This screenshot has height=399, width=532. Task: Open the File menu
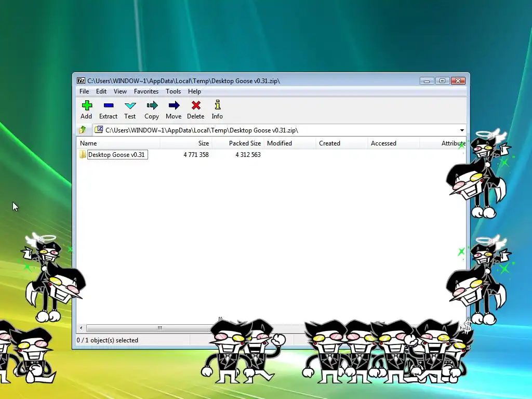(84, 91)
